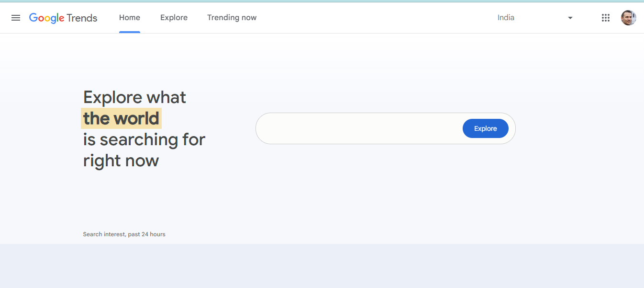
Task: Click the "right now" headline line
Action: point(121,161)
